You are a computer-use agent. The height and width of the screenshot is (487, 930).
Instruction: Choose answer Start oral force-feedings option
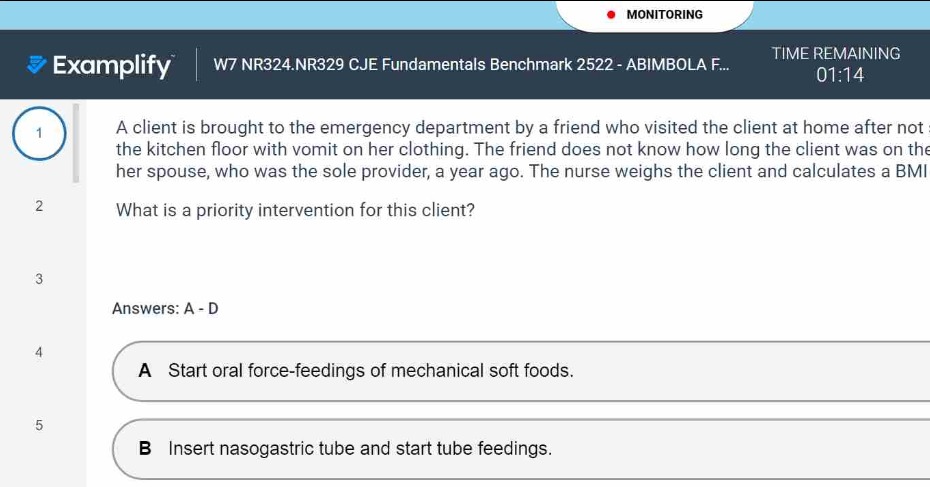pyautogui.click(x=521, y=371)
